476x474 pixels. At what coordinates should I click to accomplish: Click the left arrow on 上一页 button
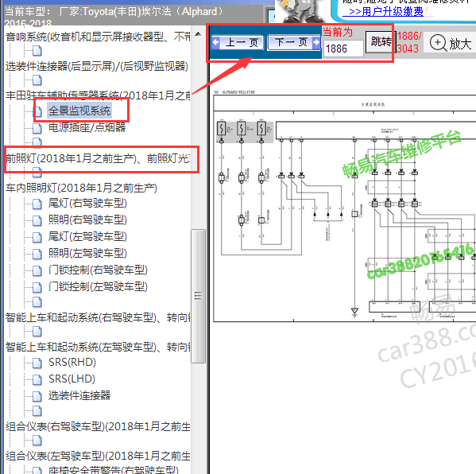coord(215,42)
